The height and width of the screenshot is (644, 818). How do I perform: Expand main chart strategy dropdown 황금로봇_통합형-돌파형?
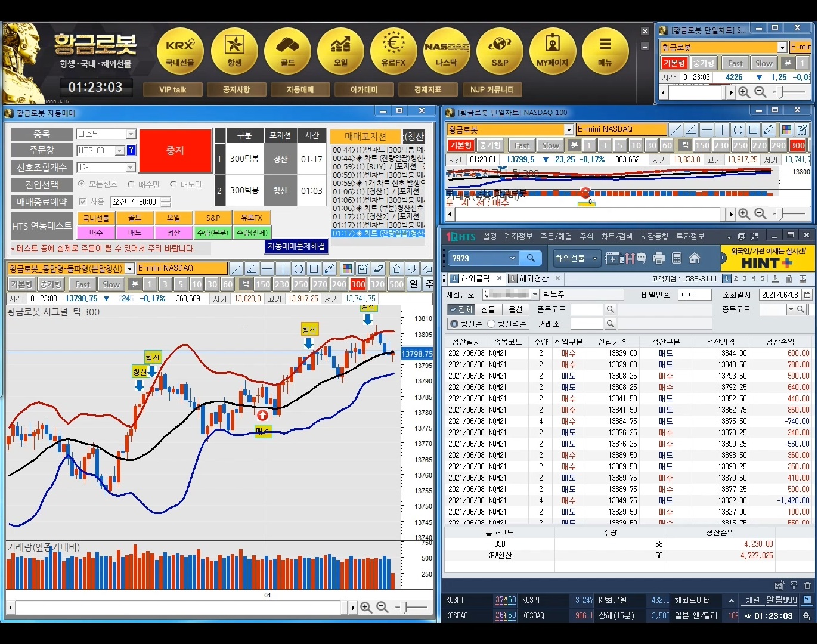point(129,269)
